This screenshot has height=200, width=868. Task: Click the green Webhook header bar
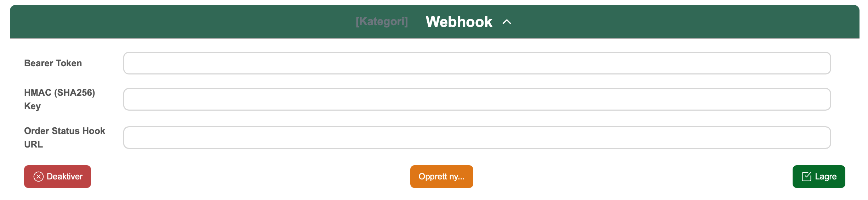434,22
